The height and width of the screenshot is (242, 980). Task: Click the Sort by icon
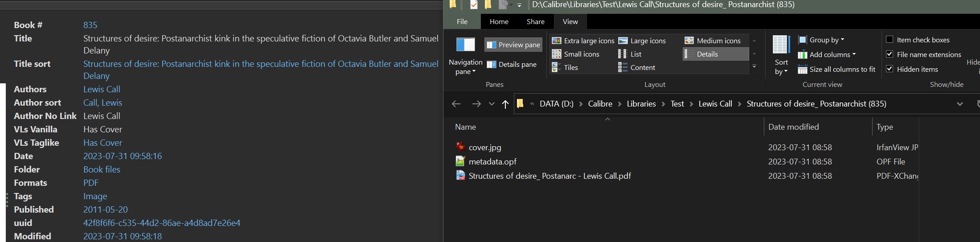tap(781, 45)
